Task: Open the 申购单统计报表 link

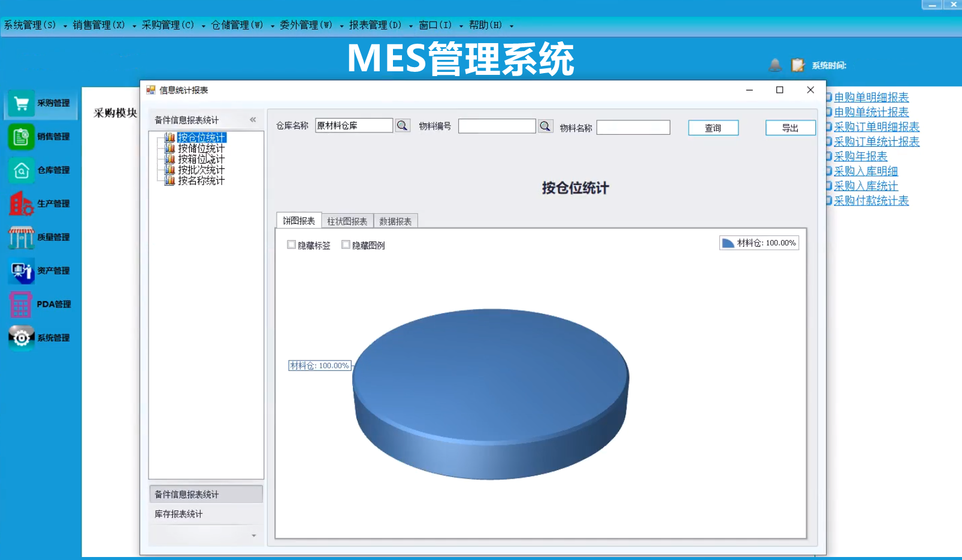Action: point(871,112)
